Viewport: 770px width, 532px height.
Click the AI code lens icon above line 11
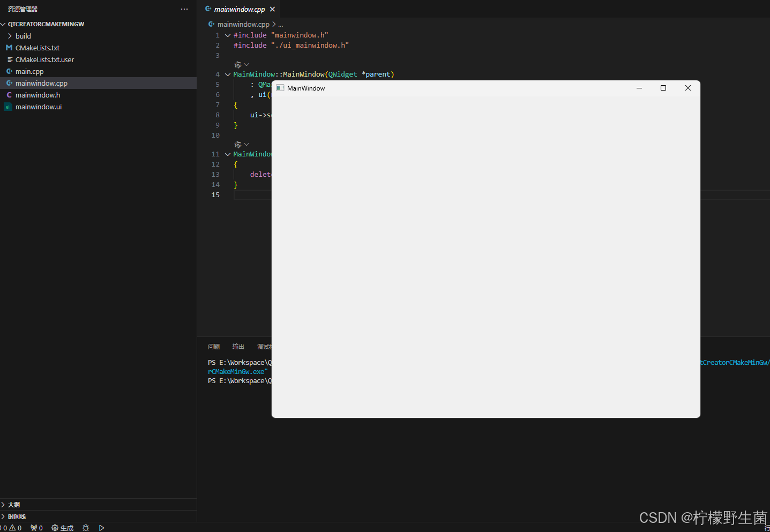click(x=238, y=145)
